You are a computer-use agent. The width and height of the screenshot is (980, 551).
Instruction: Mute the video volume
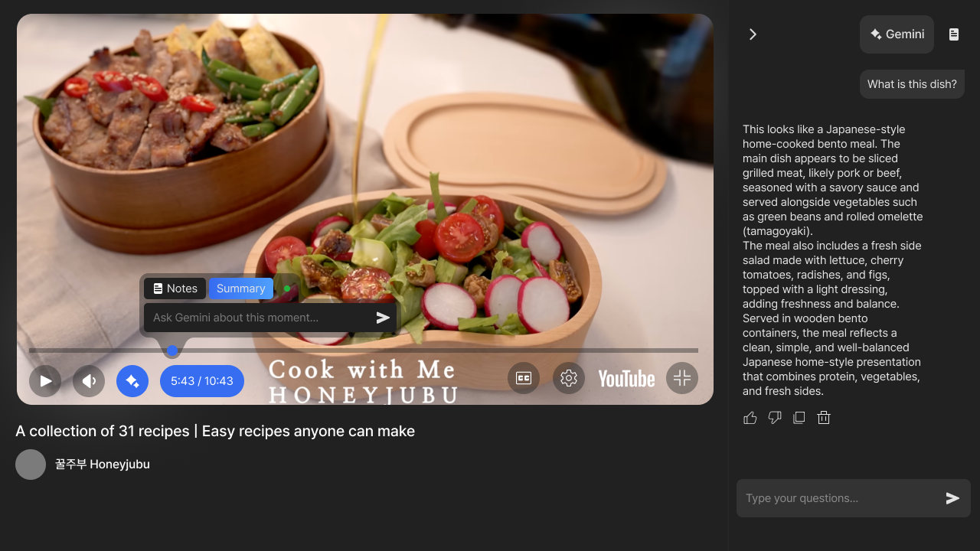tap(89, 380)
